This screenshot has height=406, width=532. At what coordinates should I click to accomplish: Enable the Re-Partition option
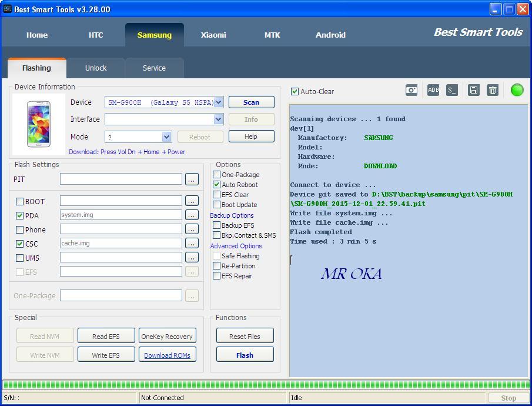point(216,266)
